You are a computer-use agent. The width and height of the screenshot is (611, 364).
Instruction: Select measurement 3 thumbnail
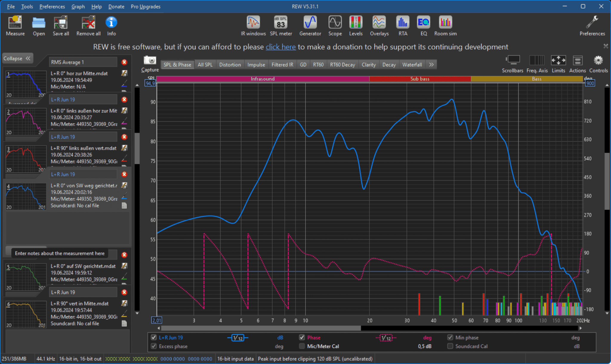26,159
